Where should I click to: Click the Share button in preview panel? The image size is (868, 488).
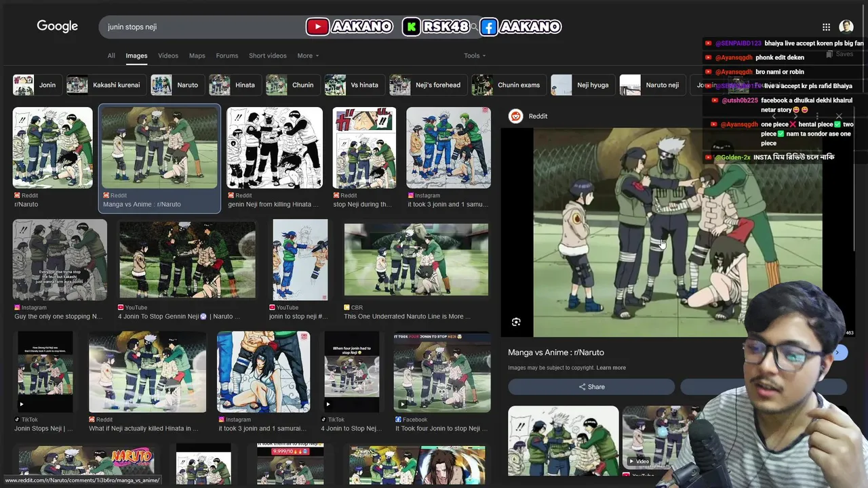(x=591, y=387)
